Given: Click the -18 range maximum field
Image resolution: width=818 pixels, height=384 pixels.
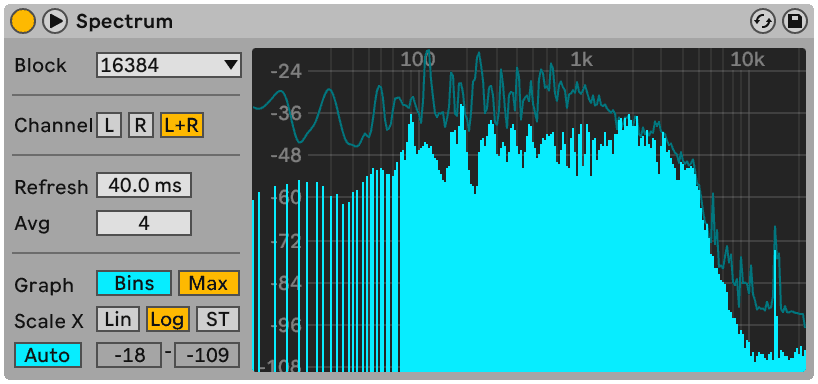Looking at the screenshot, I should point(129,355).
